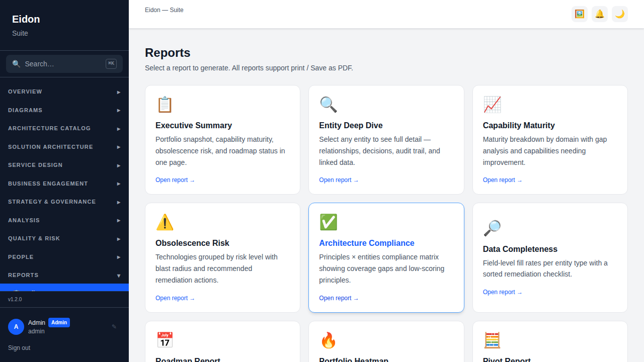The image size is (644, 362).
Task: Click the ⌘K shortcut badge
Action: pyautogui.click(x=111, y=64)
